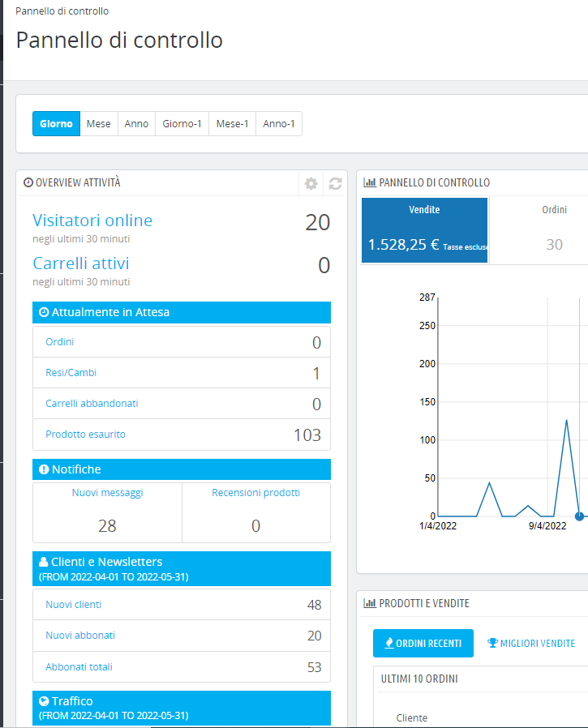The image size is (588, 728).
Task: Choose the Giorno-1 period
Action: click(182, 123)
